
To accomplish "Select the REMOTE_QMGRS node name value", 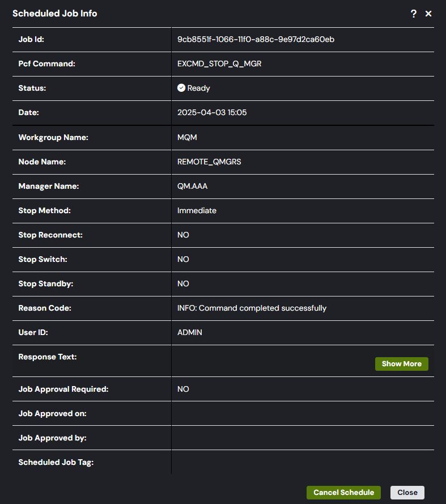I will [x=210, y=161].
